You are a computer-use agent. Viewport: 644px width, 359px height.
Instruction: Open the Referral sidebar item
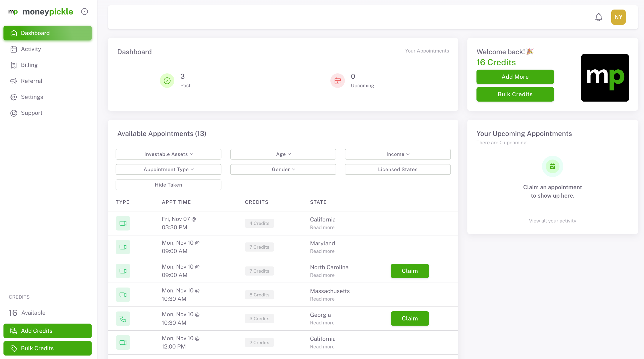[x=31, y=81]
